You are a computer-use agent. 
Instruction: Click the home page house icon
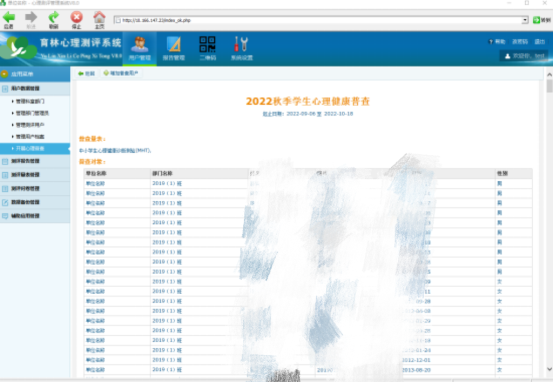tap(99, 19)
